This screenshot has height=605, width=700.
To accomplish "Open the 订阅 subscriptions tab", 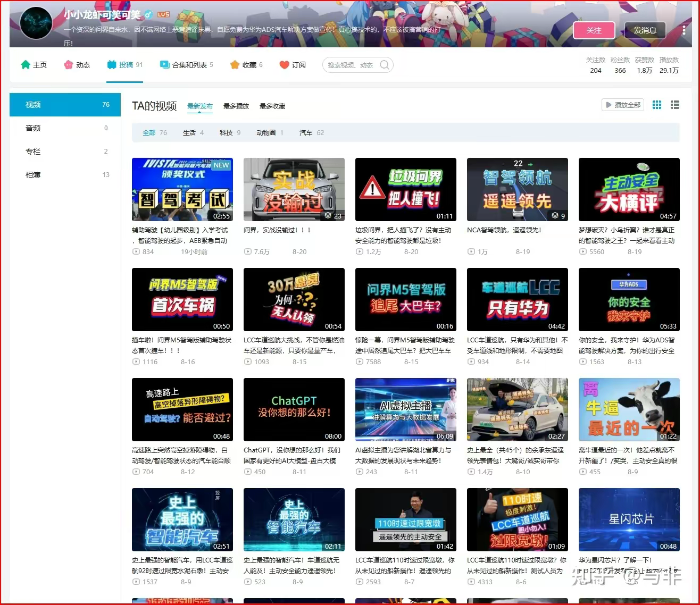I will pos(293,65).
